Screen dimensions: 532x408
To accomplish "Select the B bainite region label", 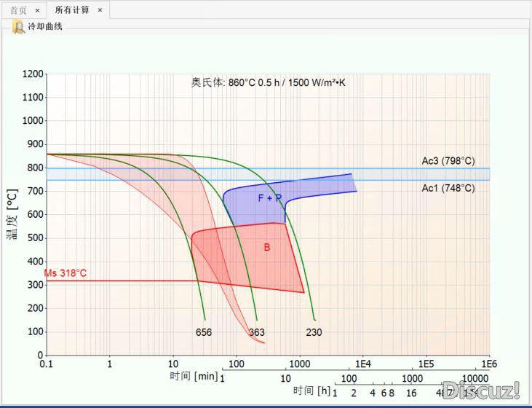I will coord(266,247).
